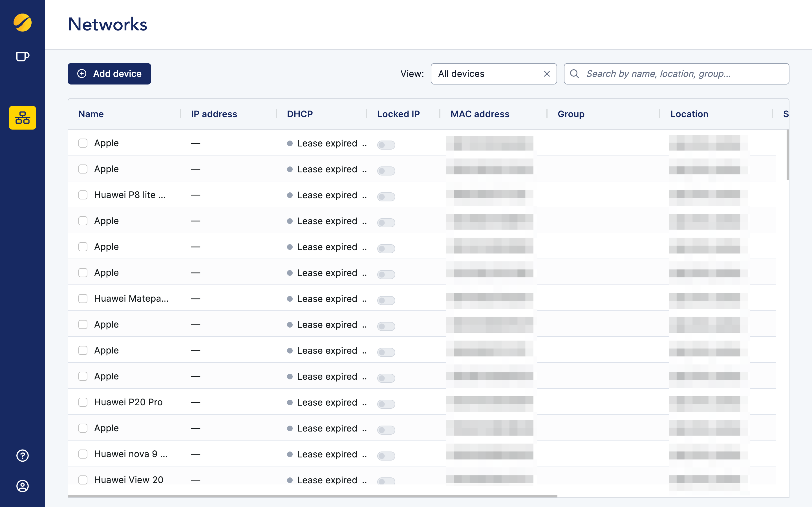Click the yellow logo icon in sidebar
Image resolution: width=812 pixels, height=507 pixels.
pos(23,23)
